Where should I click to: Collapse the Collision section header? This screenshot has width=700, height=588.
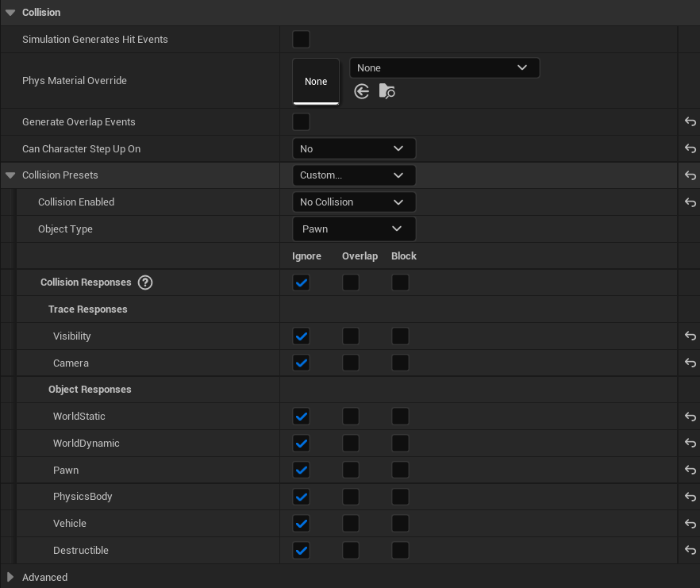coord(9,12)
